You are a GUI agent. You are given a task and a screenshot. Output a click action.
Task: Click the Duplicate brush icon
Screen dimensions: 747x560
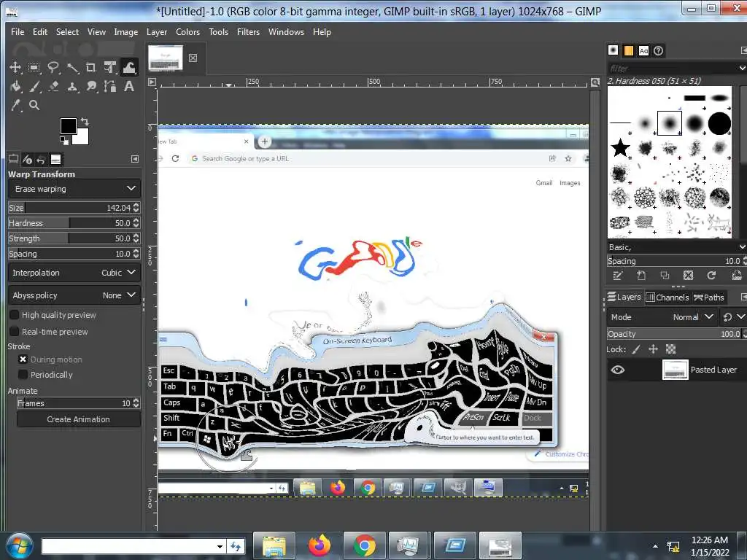pos(665,276)
